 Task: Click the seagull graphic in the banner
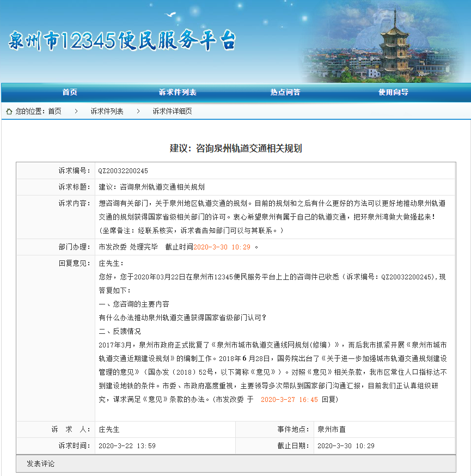[x=170, y=15]
